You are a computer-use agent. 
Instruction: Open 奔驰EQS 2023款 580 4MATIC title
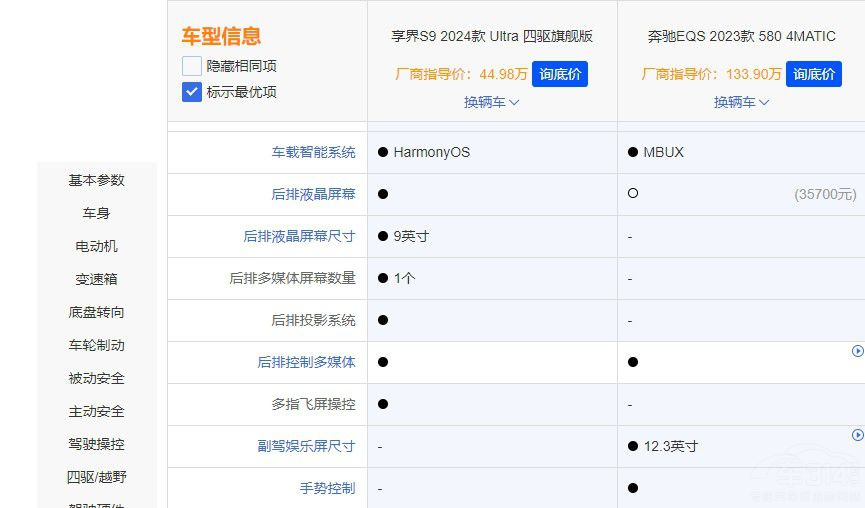[741, 36]
